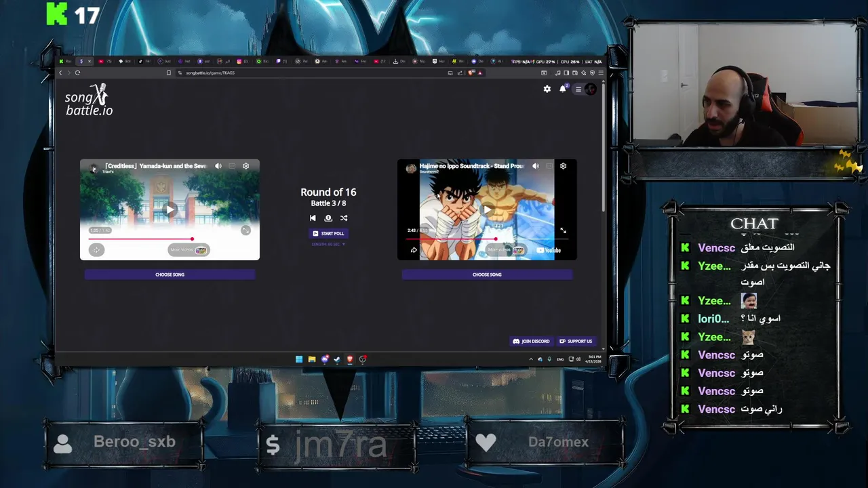The width and height of the screenshot is (868, 488).
Task: Click the download icon under Battle 3 / 8
Action: [328, 218]
